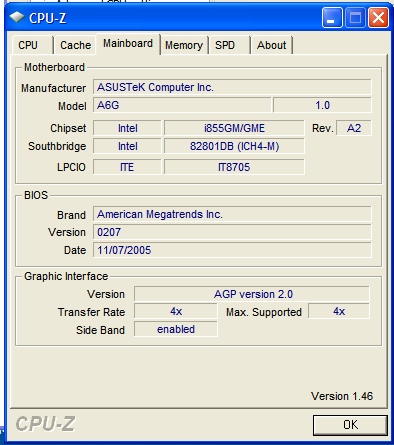Screen dimensions: 394x445
Task: Click the Side Band enabled value
Action: [x=176, y=329]
